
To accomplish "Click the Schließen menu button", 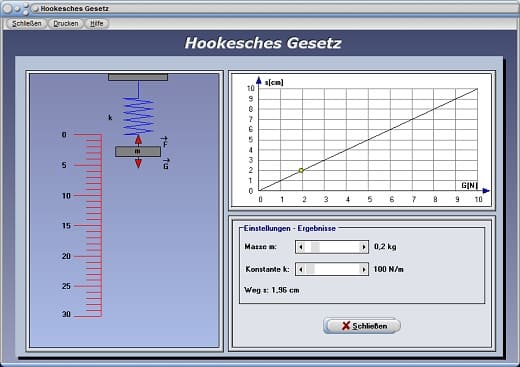I will tap(26, 24).
